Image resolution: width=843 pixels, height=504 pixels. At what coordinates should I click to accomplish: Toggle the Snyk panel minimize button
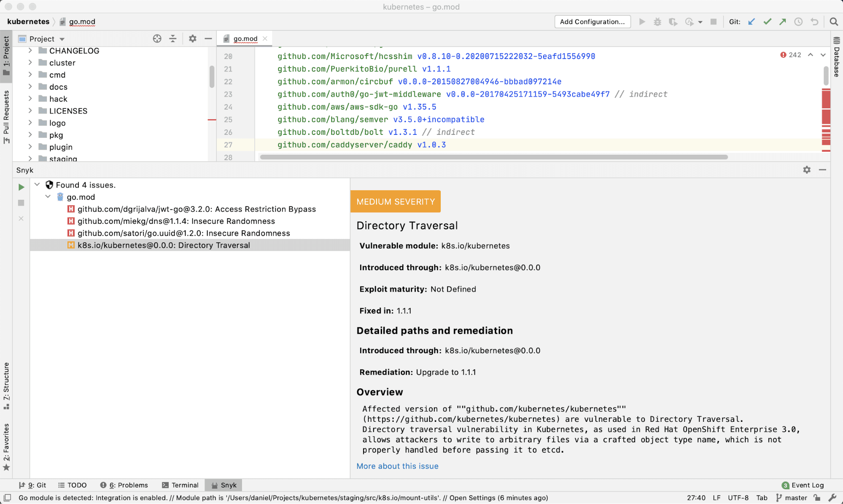[823, 170]
